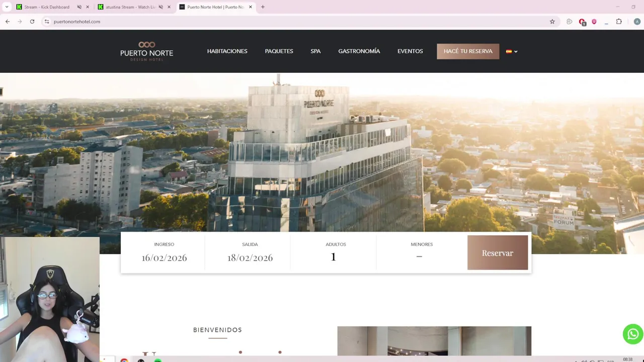This screenshot has width=644, height=362.
Task: Open the HABITACIONES menu
Action: (227, 51)
